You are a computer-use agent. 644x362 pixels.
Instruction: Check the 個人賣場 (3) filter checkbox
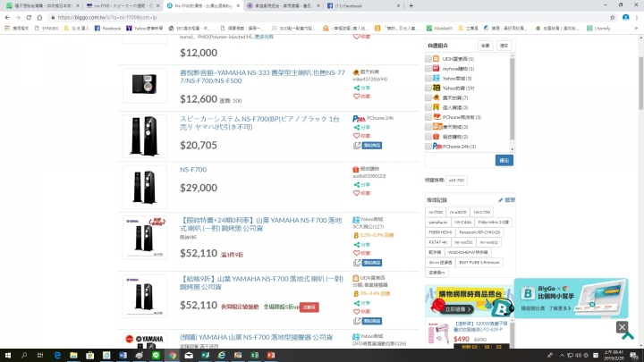pos(428,107)
